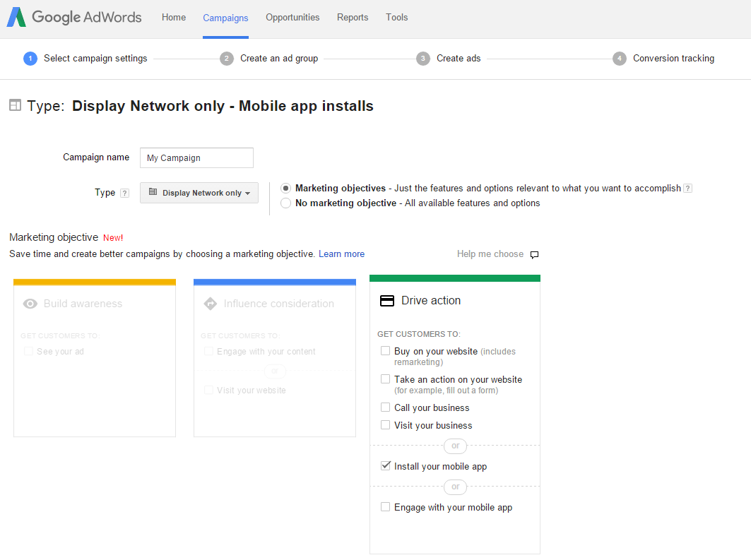
Task: Click the Drive action credit card icon
Action: tap(387, 301)
